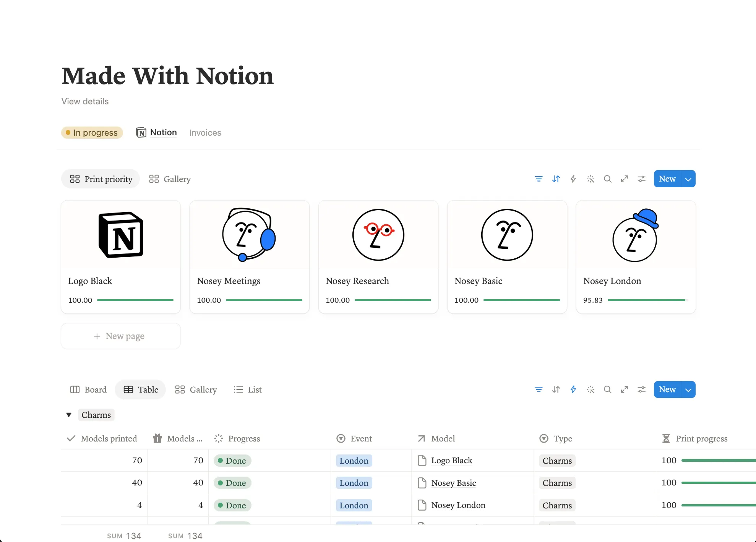756x542 pixels.
Task: Click circle-arrow icon of Event column header
Action: coord(341,438)
